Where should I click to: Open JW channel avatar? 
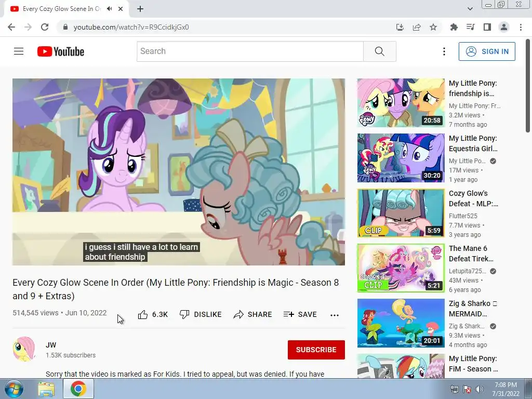point(24,350)
